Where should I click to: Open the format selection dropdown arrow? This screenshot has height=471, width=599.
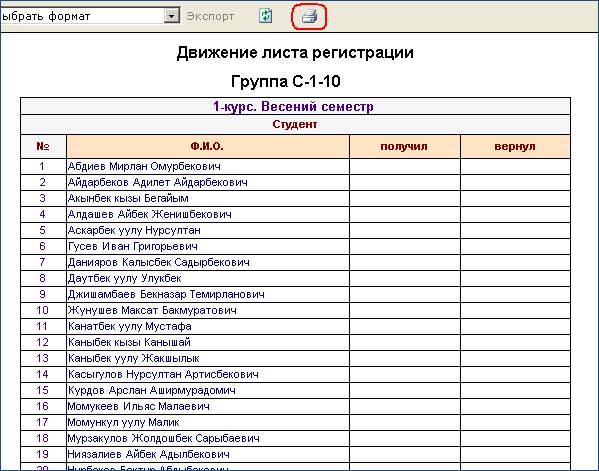pyautogui.click(x=172, y=16)
